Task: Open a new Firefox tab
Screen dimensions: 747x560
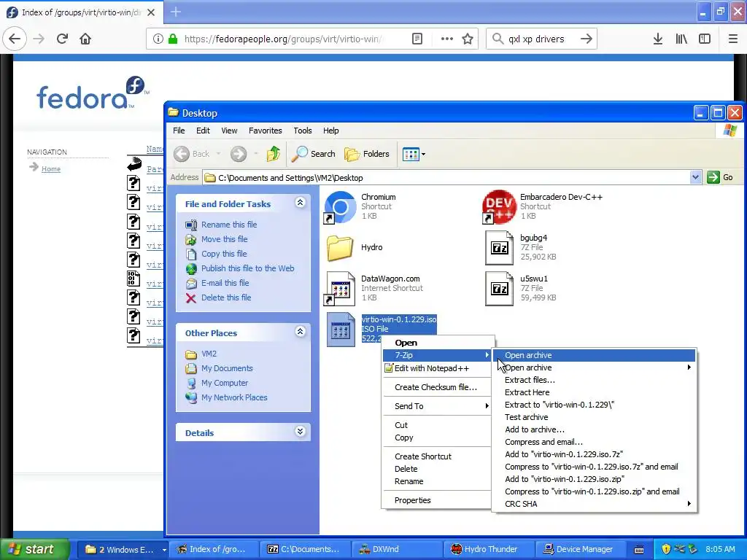Action: click(176, 12)
